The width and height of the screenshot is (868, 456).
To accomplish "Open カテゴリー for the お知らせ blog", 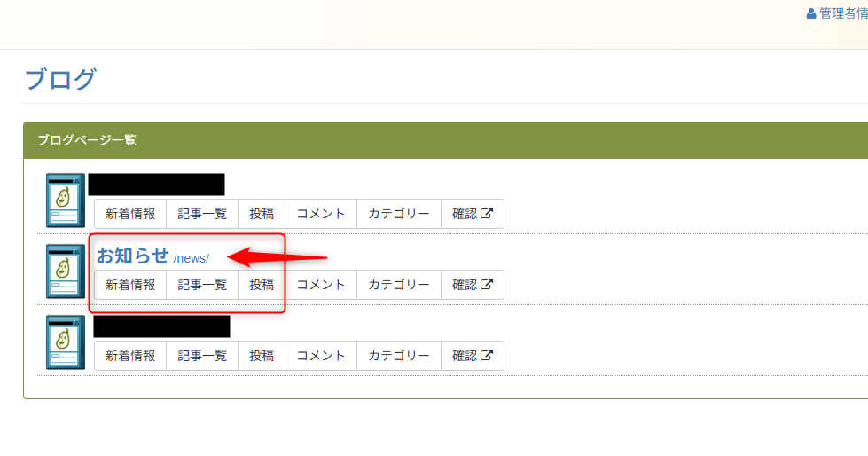I will point(399,285).
